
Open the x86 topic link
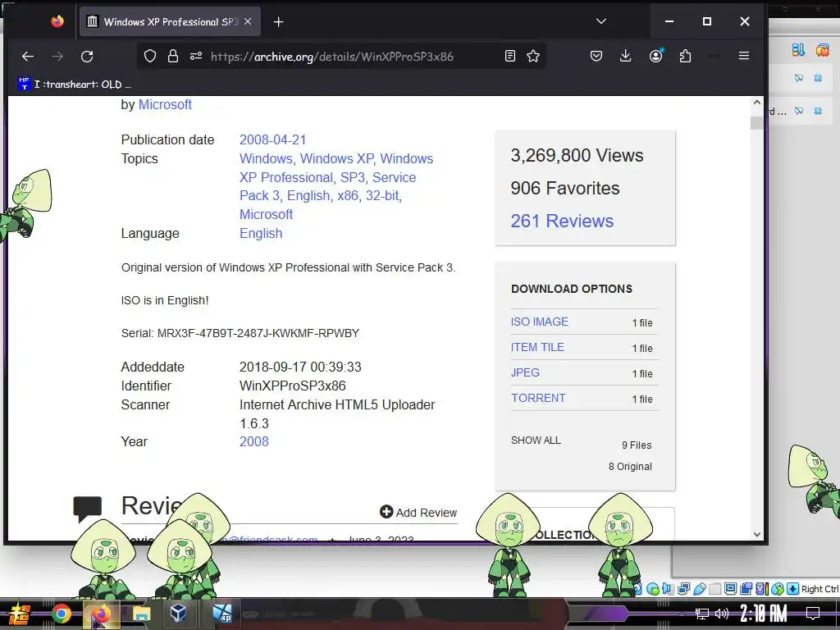(348, 195)
